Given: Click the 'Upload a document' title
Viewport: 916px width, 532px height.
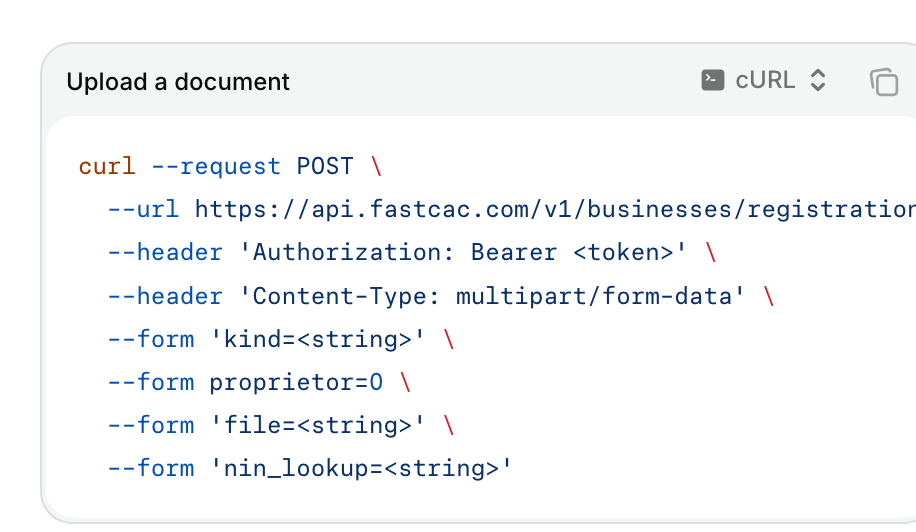Looking at the screenshot, I should pyautogui.click(x=178, y=82).
